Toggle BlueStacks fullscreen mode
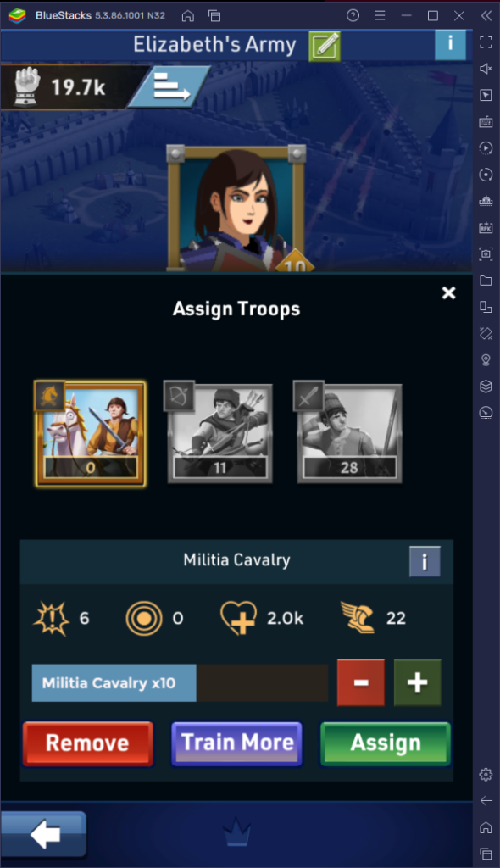Viewport: 500px width, 868px height. [486, 42]
